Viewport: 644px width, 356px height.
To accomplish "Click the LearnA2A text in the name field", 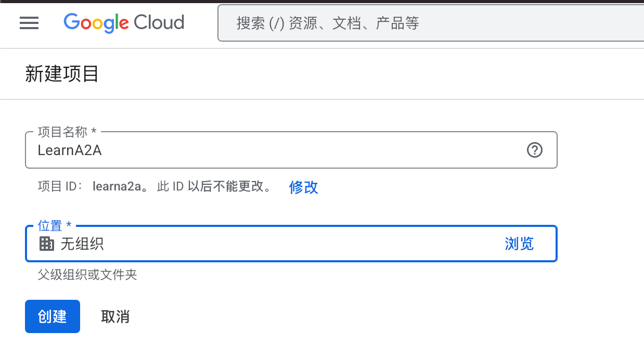I will tap(70, 150).
